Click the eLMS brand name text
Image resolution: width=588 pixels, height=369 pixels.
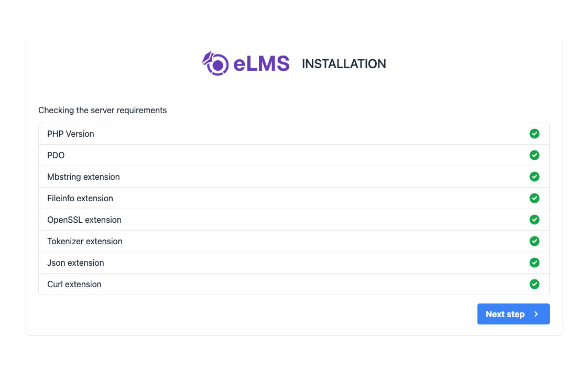coord(262,63)
